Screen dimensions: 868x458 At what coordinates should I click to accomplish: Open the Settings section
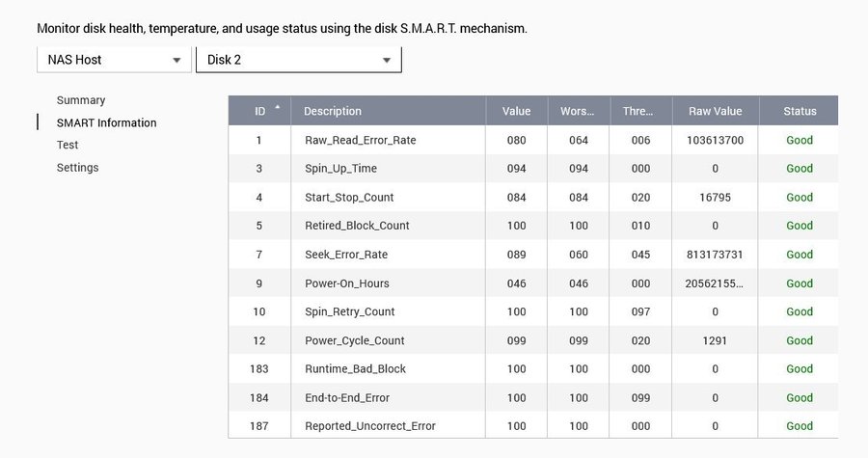point(77,168)
